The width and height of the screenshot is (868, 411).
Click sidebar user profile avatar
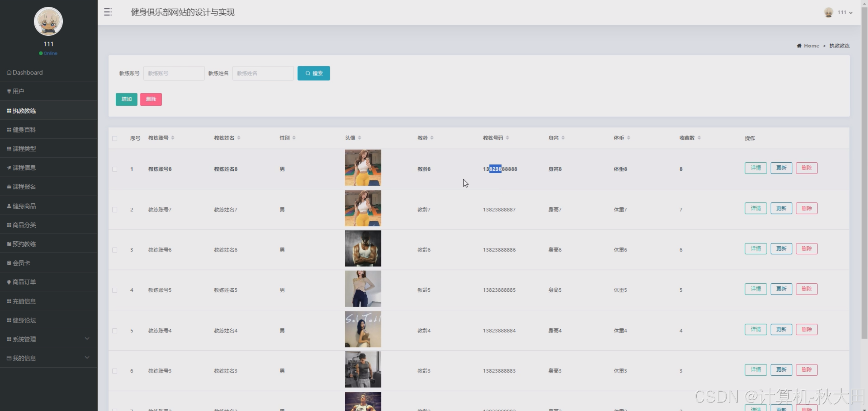48,21
